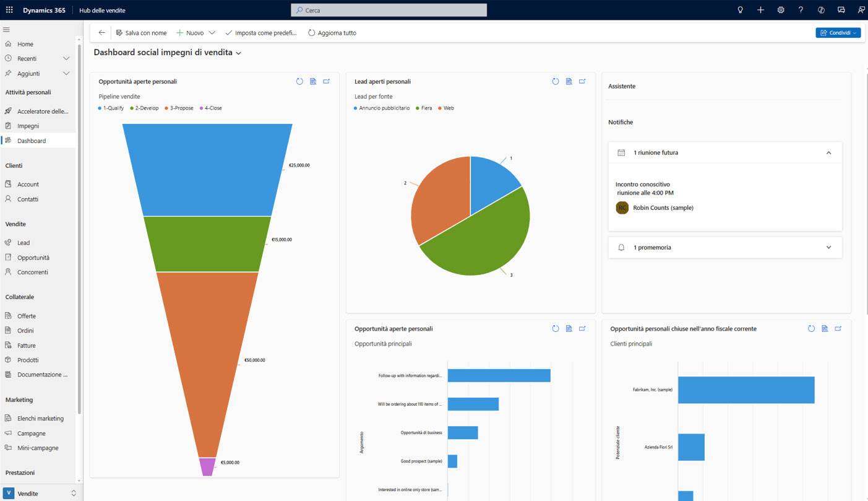Refresh the Opportunità principali bar chart
Screen dimensions: 868x501
[x=555, y=328]
